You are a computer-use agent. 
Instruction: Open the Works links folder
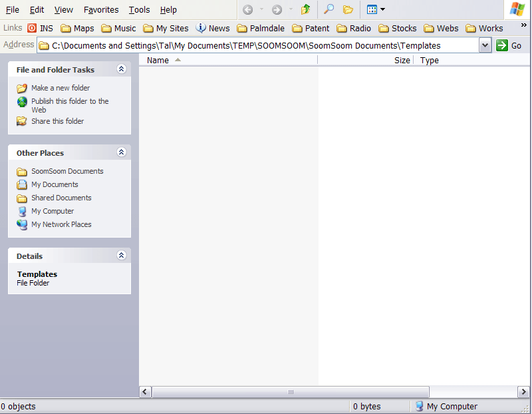pyautogui.click(x=484, y=28)
